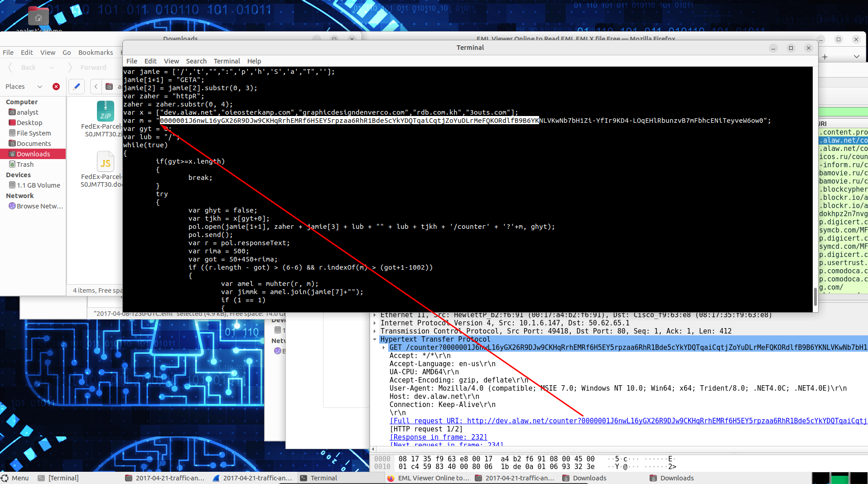Expand Ethernet II layer in Wireshark

[375, 315]
